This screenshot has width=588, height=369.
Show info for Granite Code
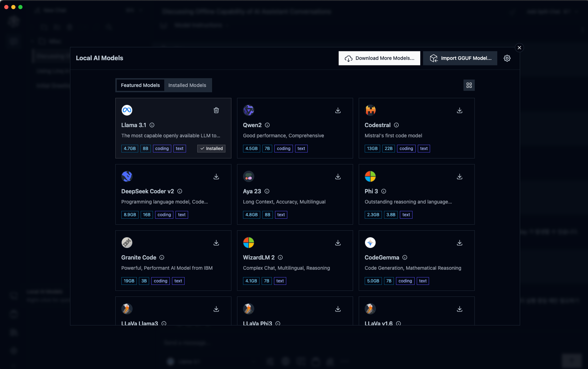[x=162, y=257]
